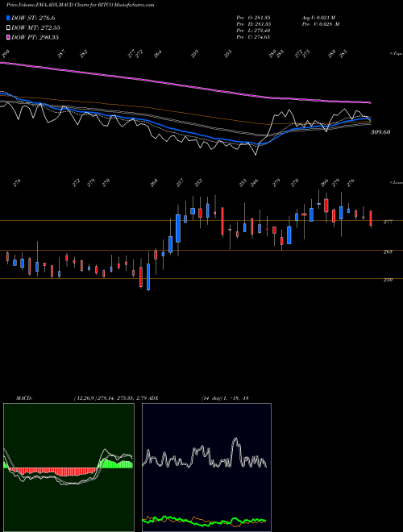Select the 'DOW PT: 290.35' label
Viewport: 403px width, 532px height.
point(35,37)
